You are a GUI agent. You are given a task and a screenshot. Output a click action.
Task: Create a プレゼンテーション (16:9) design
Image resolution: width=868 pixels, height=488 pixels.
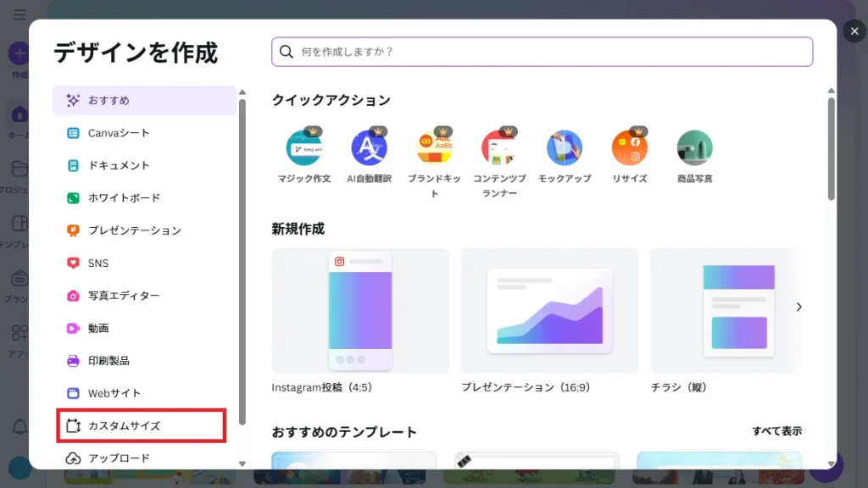(x=549, y=311)
